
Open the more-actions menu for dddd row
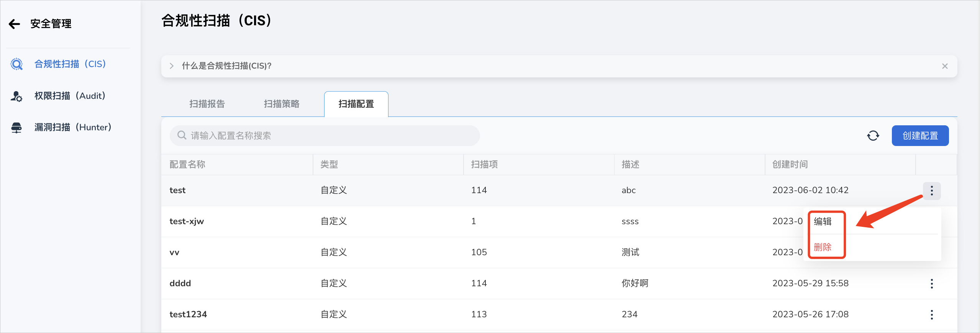tap(932, 284)
